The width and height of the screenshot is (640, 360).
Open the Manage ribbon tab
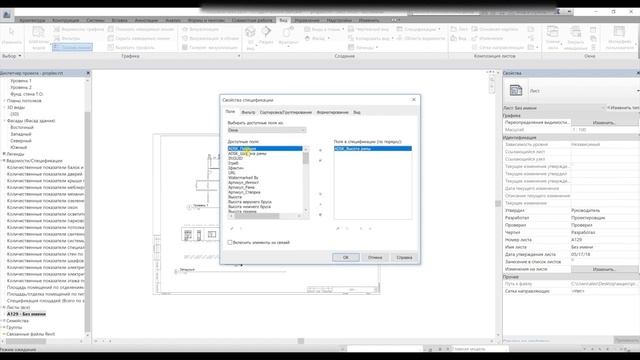tap(307, 20)
